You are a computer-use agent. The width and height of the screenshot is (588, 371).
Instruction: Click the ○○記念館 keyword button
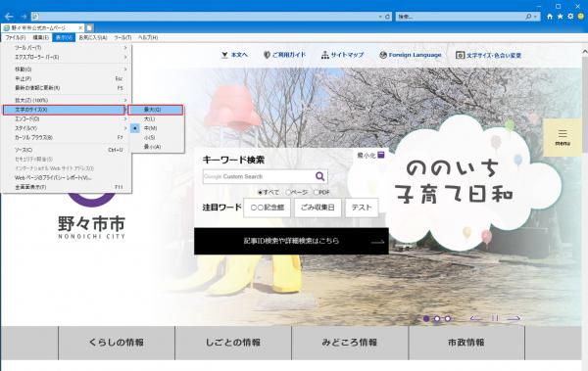point(267,208)
